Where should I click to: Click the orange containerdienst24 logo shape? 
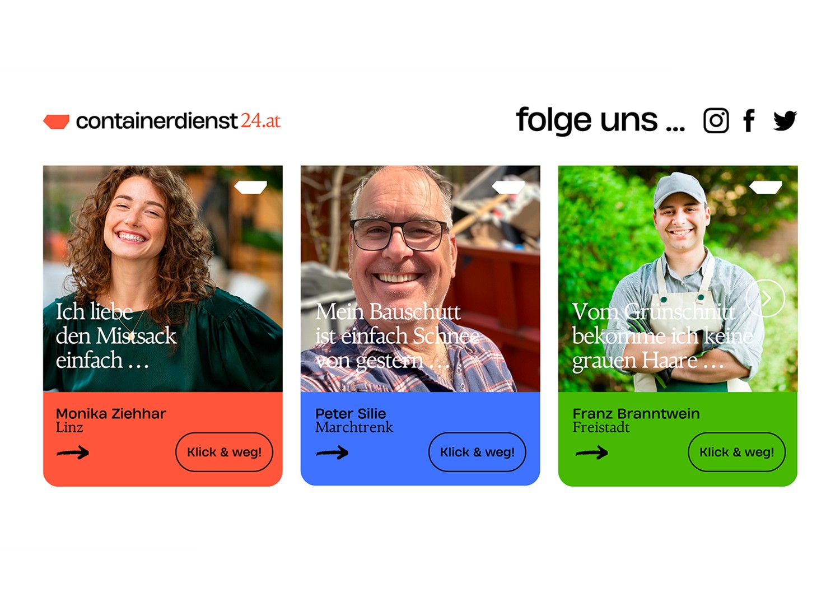57,122
